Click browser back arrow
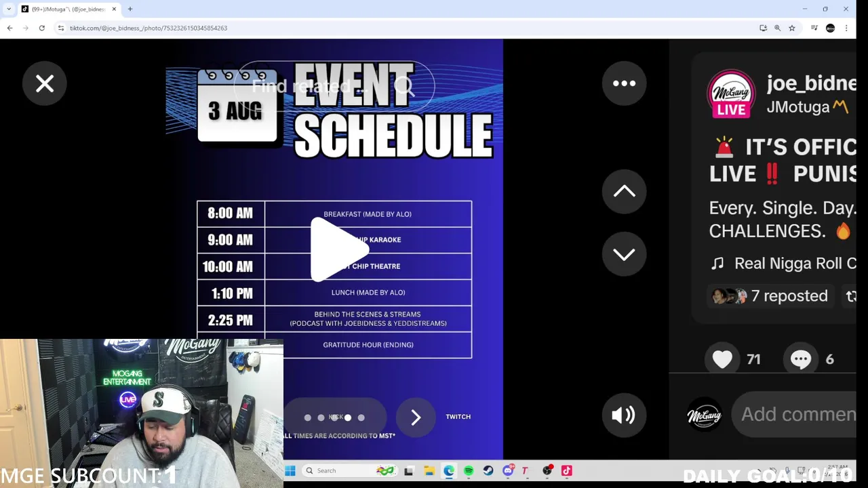 [9, 28]
